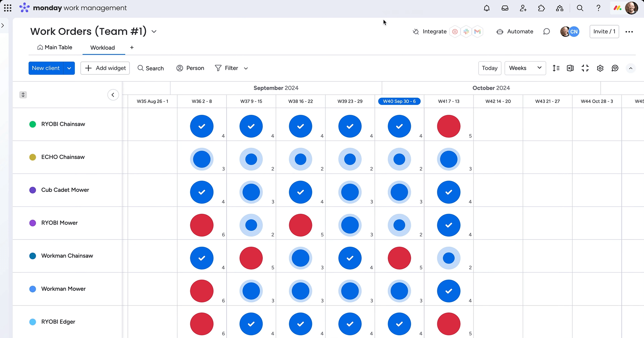The height and width of the screenshot is (338, 644).
Task: Open the help question mark
Action: 598,8
